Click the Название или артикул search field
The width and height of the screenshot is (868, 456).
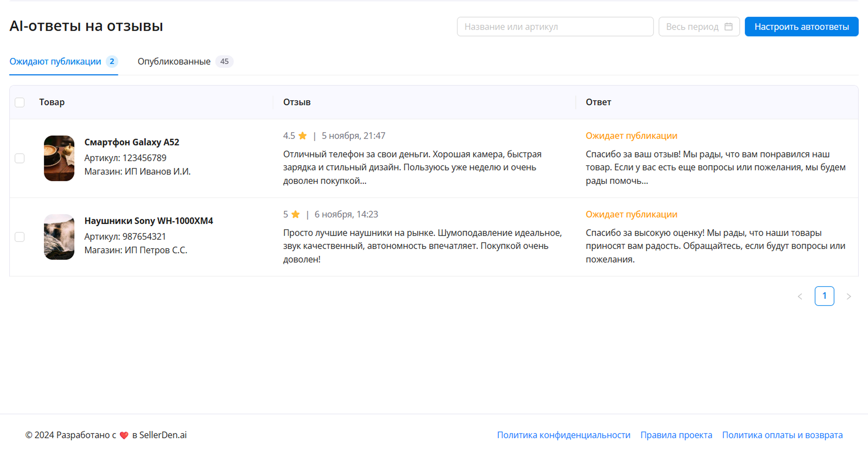tap(555, 27)
